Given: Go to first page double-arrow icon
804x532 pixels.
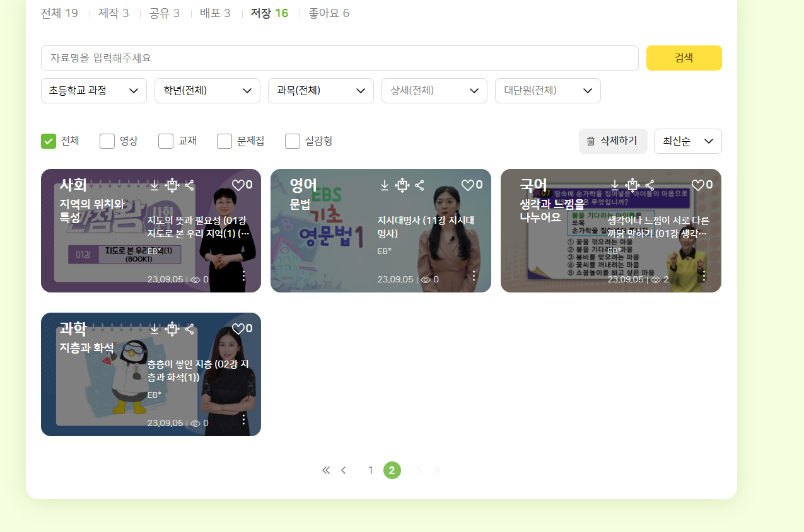Looking at the screenshot, I should click(326, 470).
